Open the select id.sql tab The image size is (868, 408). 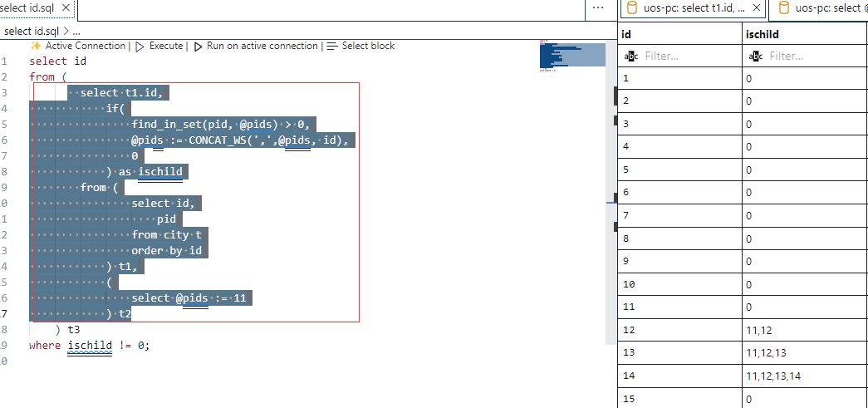tap(29, 8)
